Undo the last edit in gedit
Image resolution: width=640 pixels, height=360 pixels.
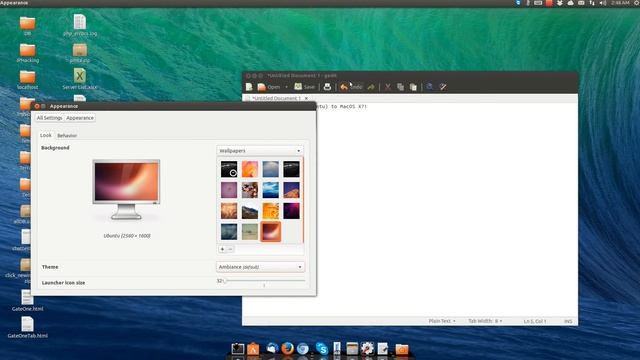click(x=351, y=87)
